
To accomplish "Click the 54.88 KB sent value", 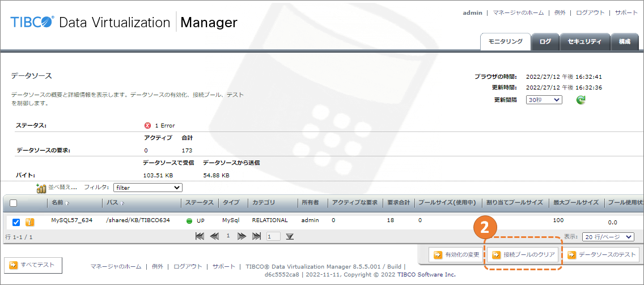I will click(x=216, y=175).
